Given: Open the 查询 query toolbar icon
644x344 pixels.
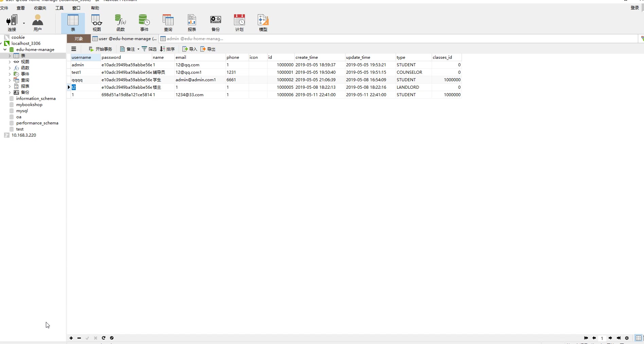Looking at the screenshot, I should [x=168, y=23].
